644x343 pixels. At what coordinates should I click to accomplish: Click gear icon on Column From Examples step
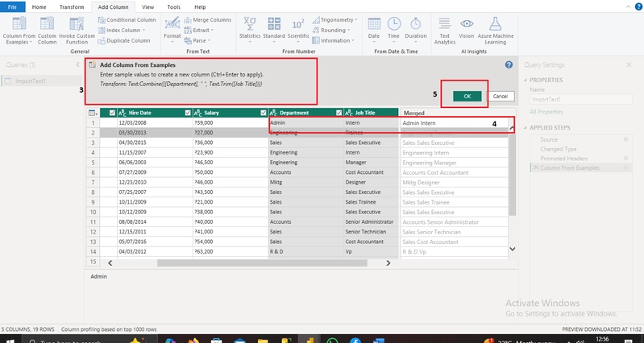pyautogui.click(x=626, y=167)
